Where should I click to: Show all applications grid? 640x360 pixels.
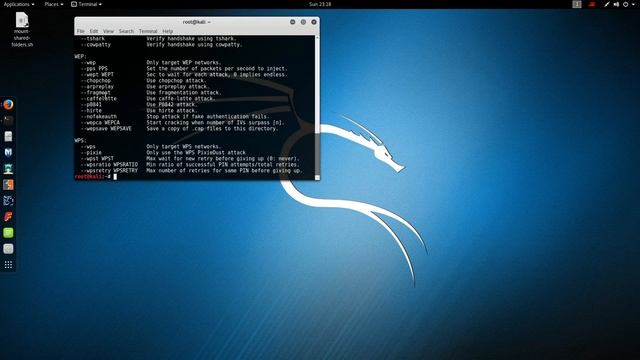[8, 265]
